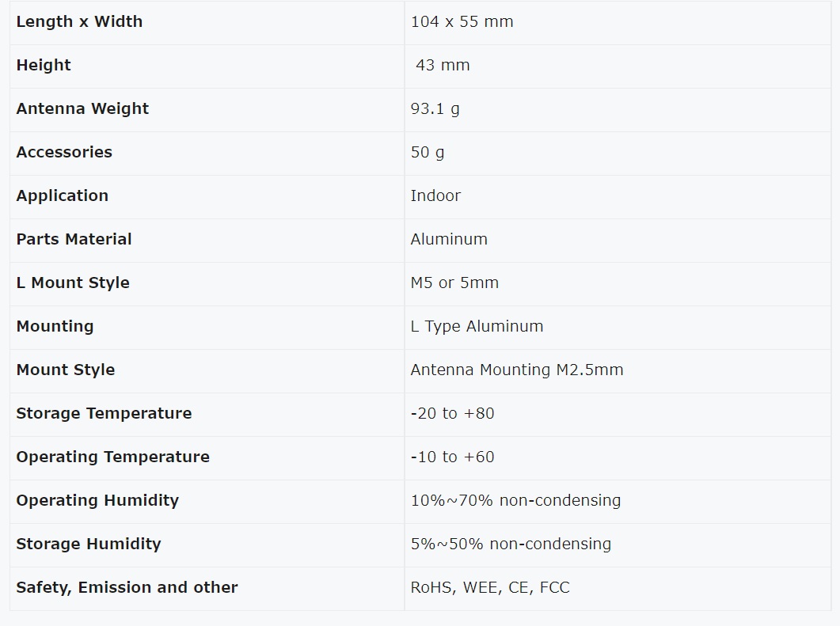Click the Indoor application value

(x=435, y=195)
